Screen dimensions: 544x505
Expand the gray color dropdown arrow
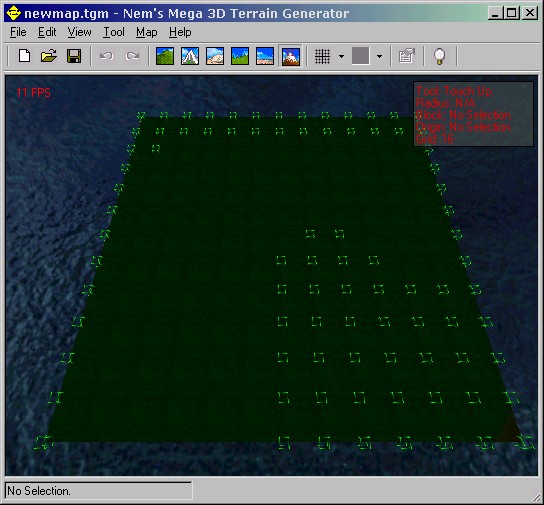click(380, 56)
